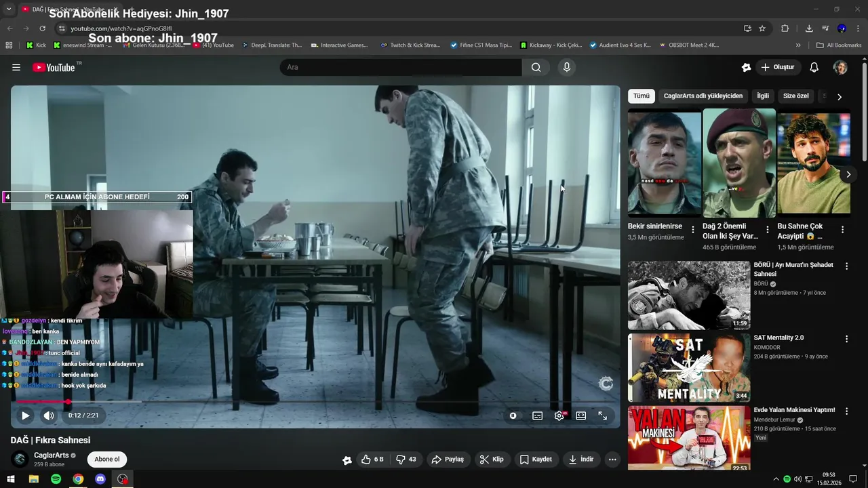The height and width of the screenshot is (488, 868).
Task: Open CaglarArts channel avatar
Action: pyautogui.click(x=20, y=460)
